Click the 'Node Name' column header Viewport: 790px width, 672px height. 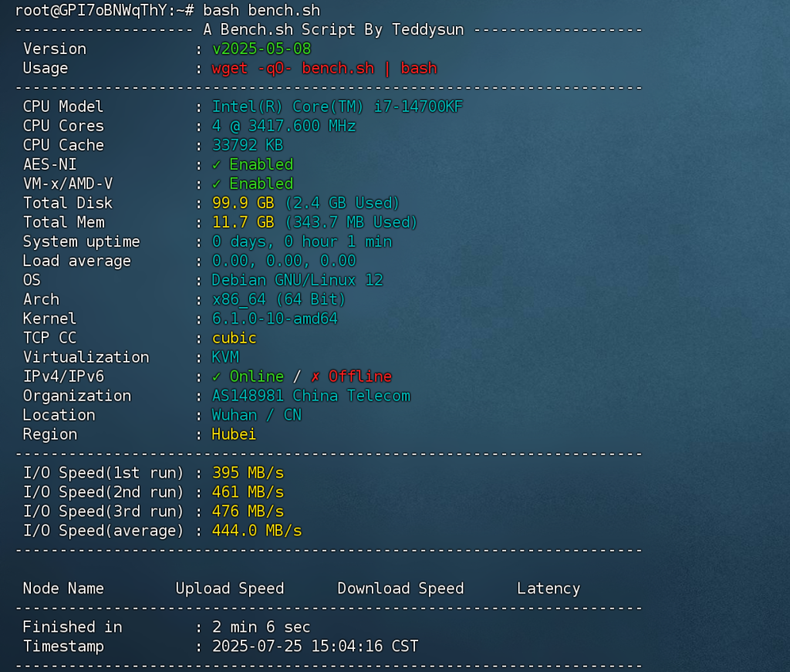point(63,589)
